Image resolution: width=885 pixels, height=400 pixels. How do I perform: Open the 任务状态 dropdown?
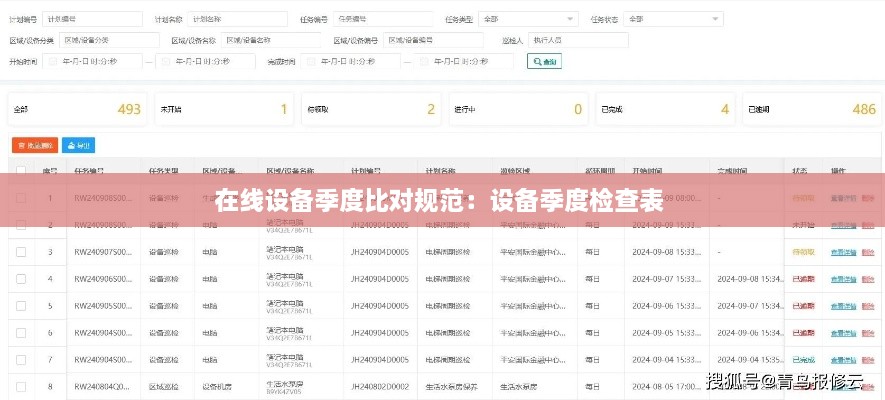pos(674,19)
